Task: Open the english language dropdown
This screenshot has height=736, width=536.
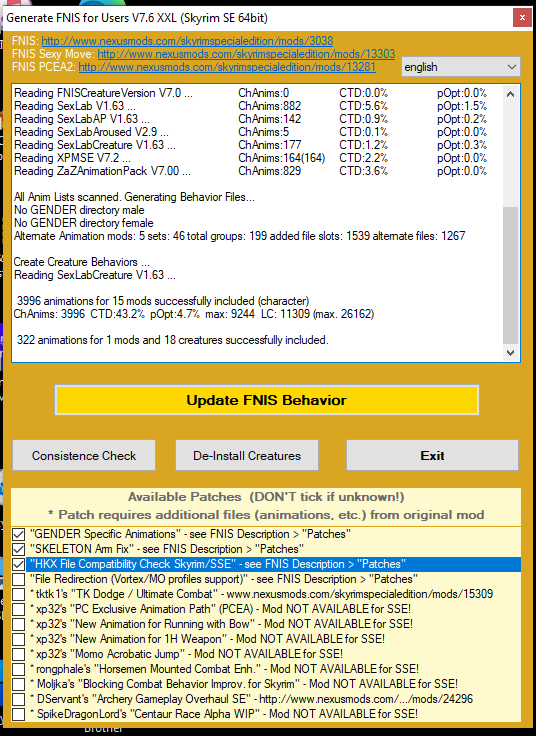Action: coord(460,67)
